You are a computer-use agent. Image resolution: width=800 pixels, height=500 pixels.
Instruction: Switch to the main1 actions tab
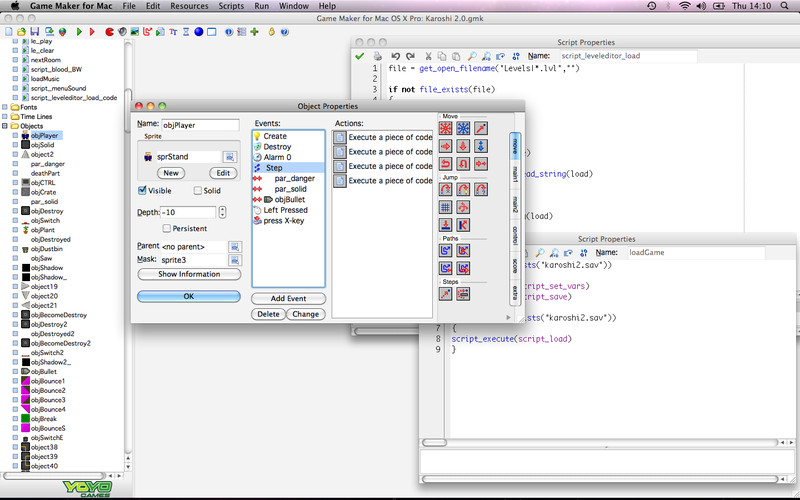[x=515, y=174]
